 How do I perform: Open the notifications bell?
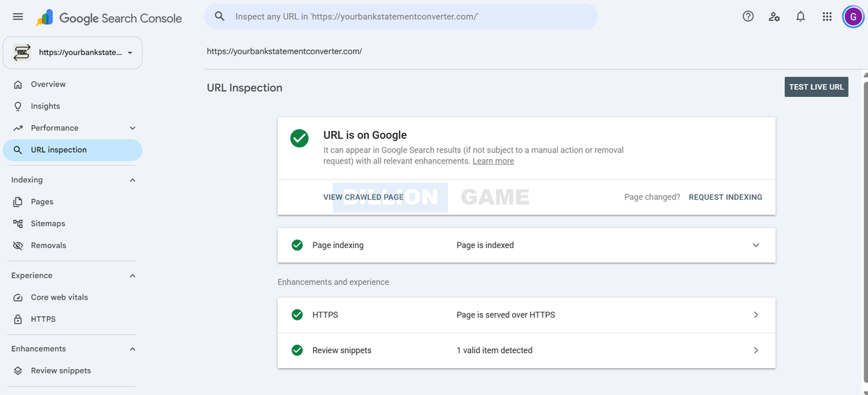(x=801, y=17)
